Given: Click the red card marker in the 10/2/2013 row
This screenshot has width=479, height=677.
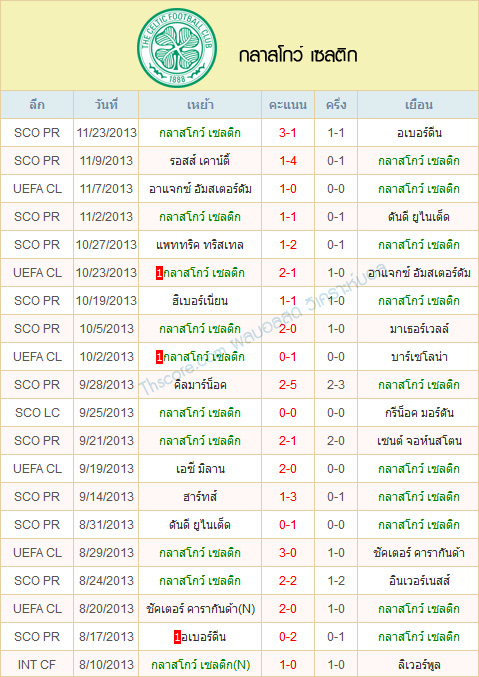Looking at the screenshot, I should coord(159,357).
